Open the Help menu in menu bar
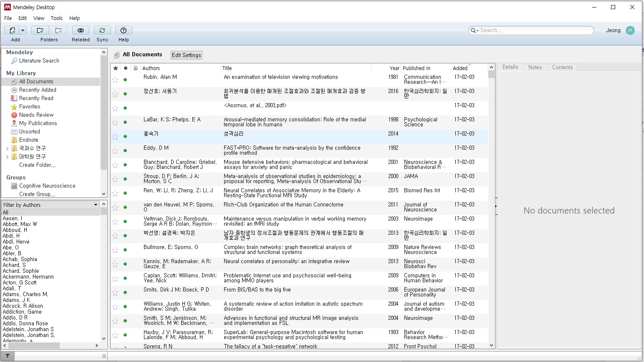Viewport: 644px width, 362px height. pos(75,18)
